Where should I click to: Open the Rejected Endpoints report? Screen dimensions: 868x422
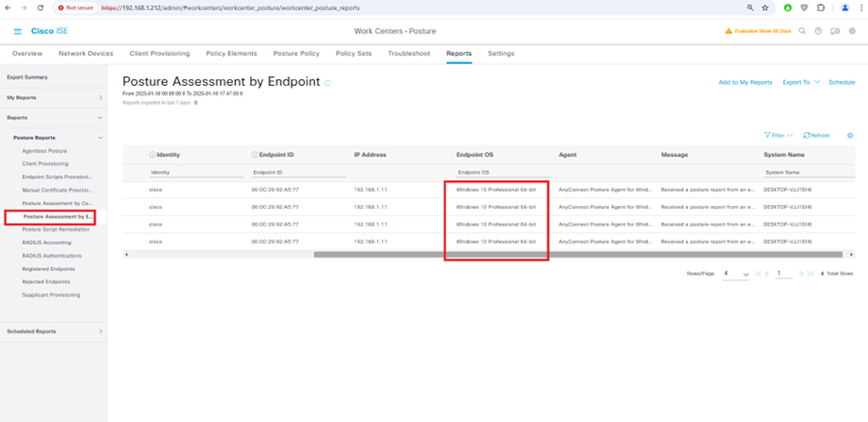46,281
